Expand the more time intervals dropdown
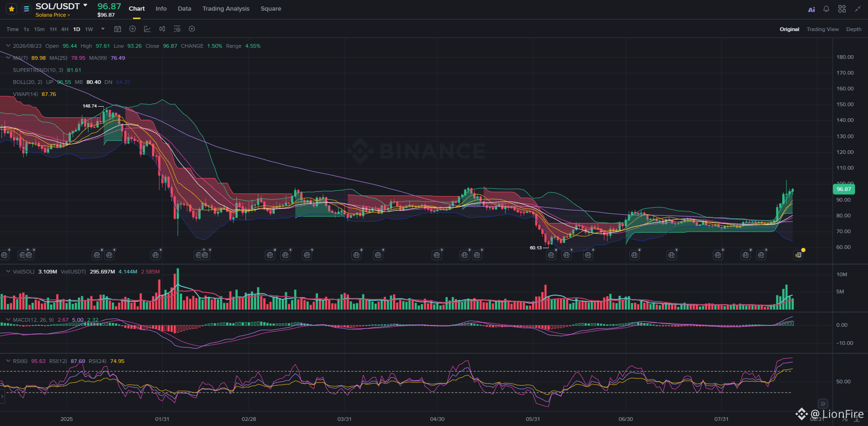Viewport: 868px width, 426px height. point(103,29)
